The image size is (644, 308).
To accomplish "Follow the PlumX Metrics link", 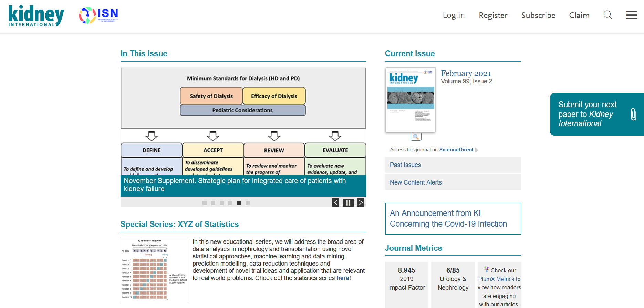I will [496, 279].
